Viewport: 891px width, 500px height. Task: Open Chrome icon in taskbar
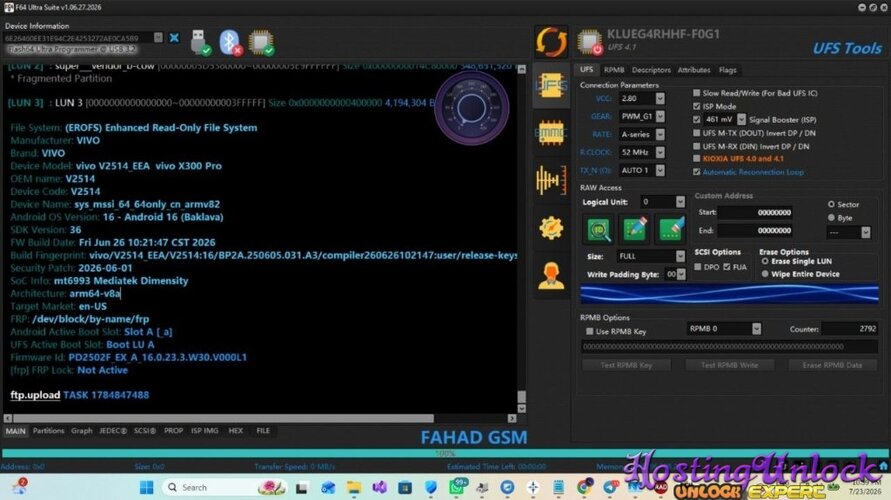(x=584, y=488)
